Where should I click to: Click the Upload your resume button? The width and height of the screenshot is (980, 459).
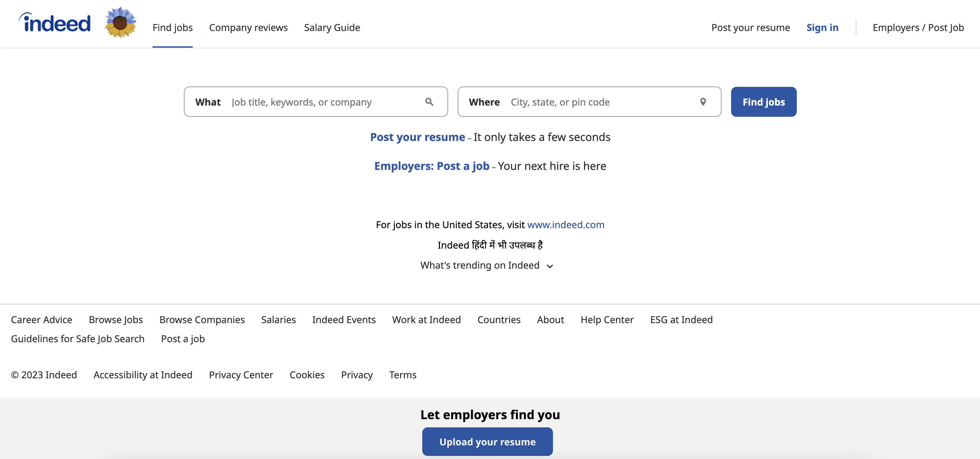tap(487, 442)
